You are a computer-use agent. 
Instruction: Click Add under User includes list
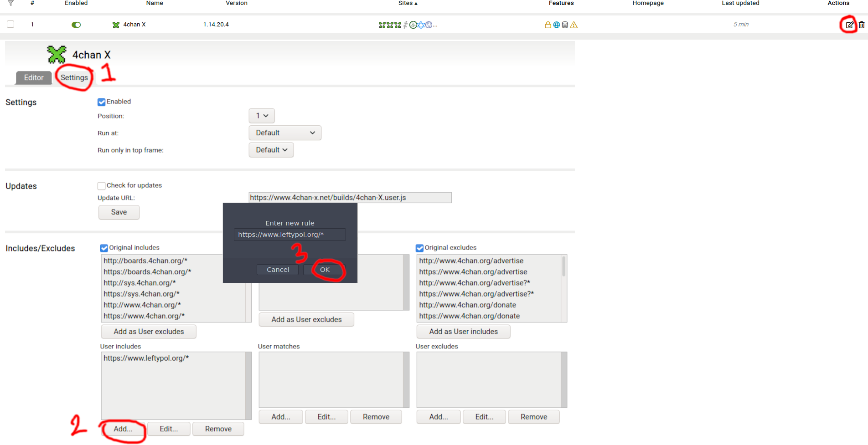click(123, 429)
